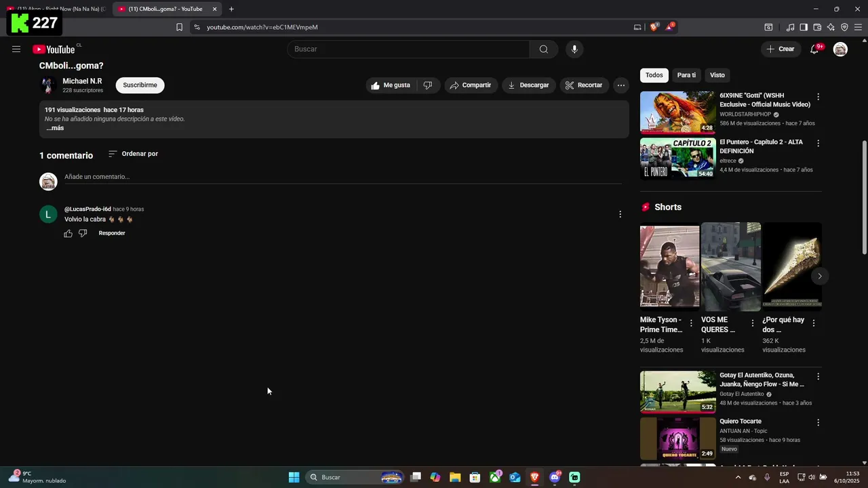
Task: Focus the YouTube Buscar search field
Action: click(x=409, y=49)
